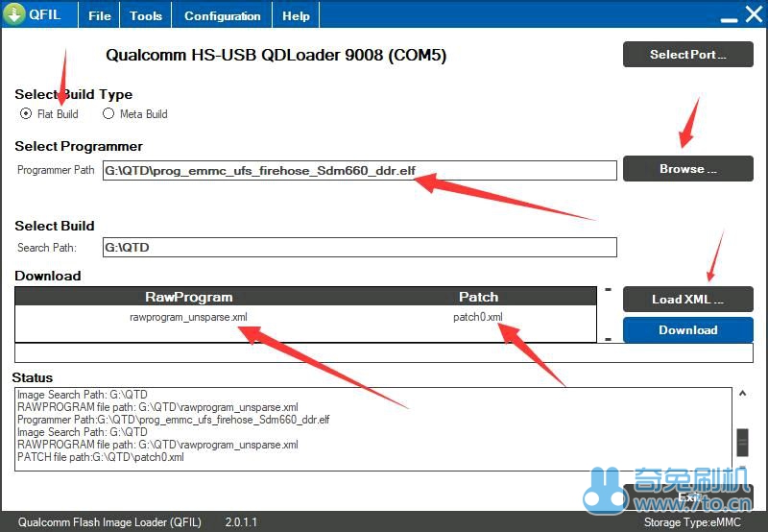The image size is (768, 532).
Task: Click the blue Download button
Action: click(687, 329)
